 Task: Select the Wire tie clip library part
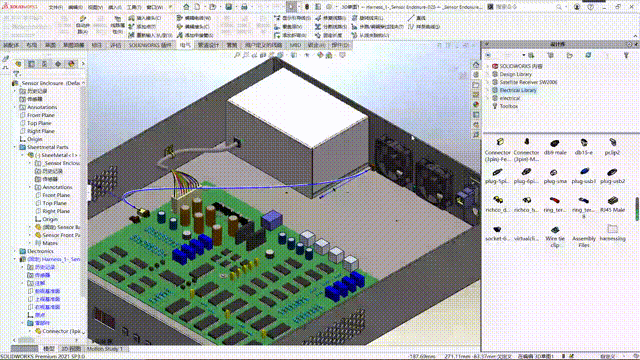[555, 236]
